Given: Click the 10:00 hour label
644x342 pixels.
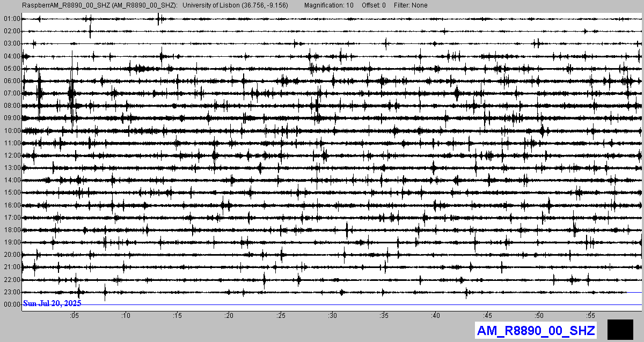Looking at the screenshot, I should pos(12,131).
